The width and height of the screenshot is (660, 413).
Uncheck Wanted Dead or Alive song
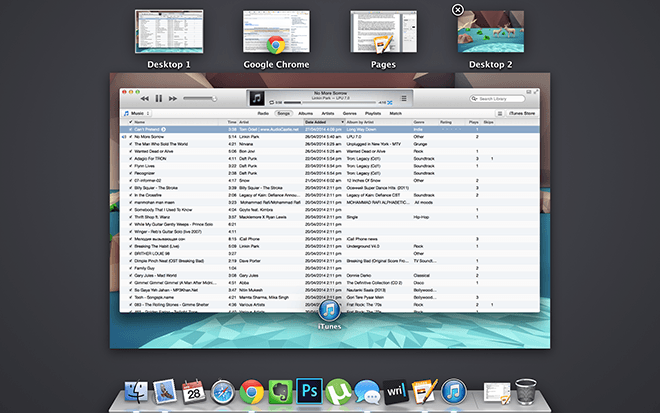[x=130, y=151]
